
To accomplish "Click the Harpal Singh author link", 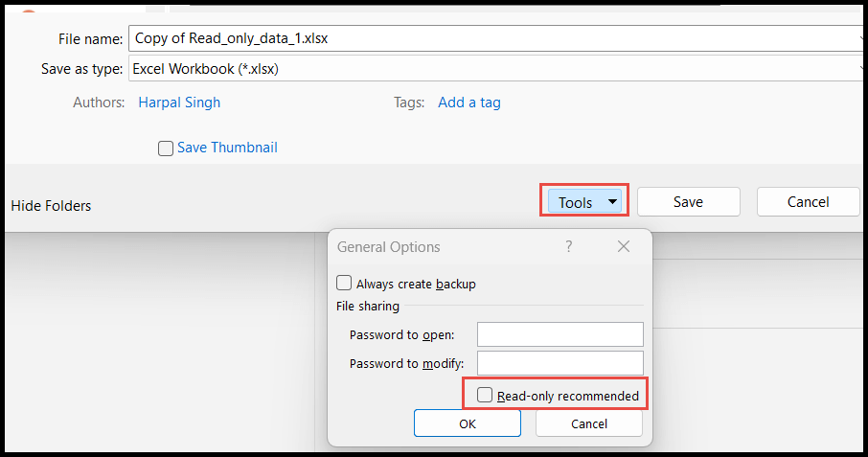I will [x=179, y=103].
